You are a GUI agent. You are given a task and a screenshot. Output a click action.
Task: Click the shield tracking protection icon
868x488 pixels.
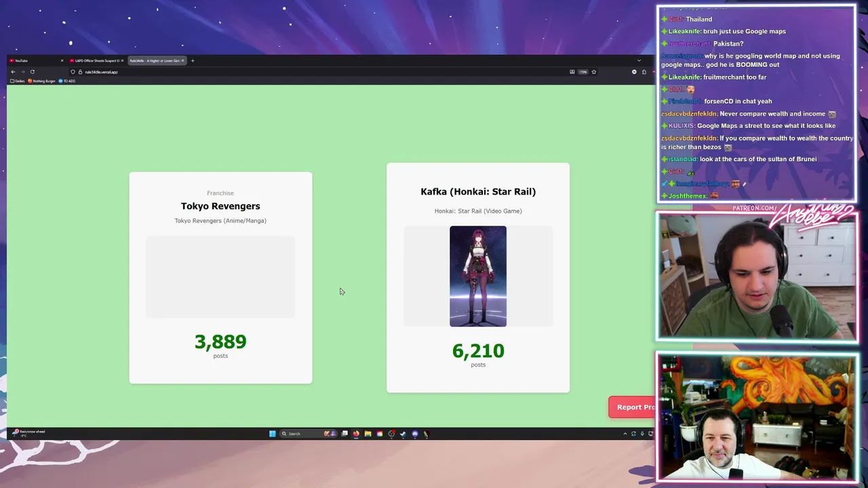tap(73, 72)
